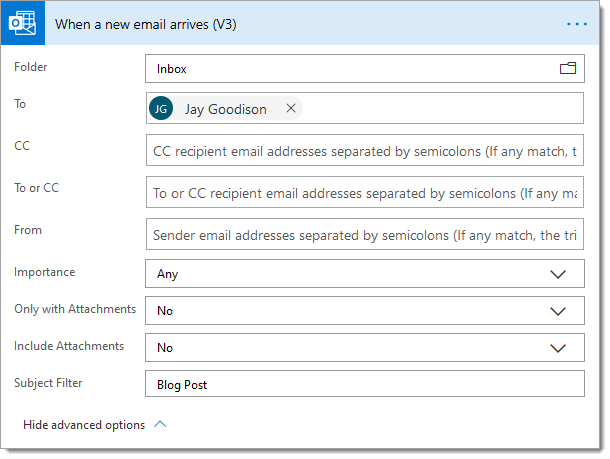This screenshot has height=459, width=610.
Task: Click the From sender input field
Action: pos(365,234)
